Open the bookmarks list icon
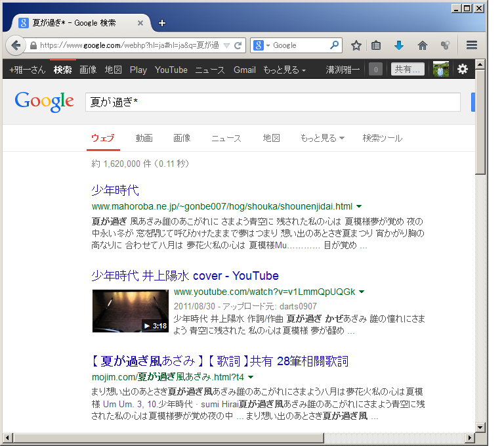The image size is (504, 446). 376,45
